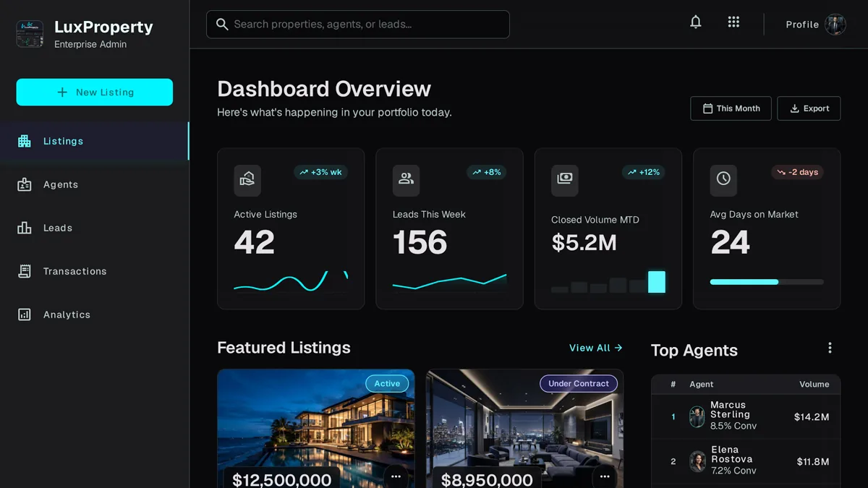The image size is (868, 488).
Task: Click the Leads This Week people icon
Action: pyautogui.click(x=406, y=179)
